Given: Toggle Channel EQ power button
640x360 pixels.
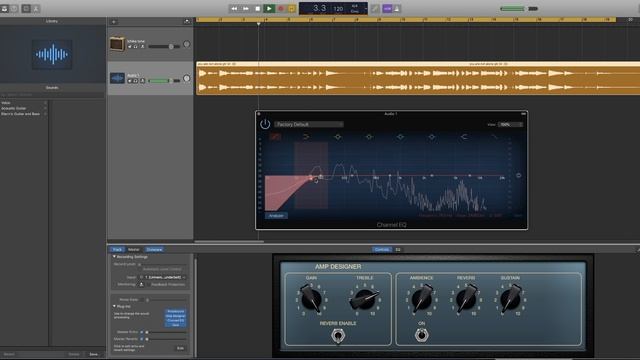Looking at the screenshot, I should [x=265, y=124].
